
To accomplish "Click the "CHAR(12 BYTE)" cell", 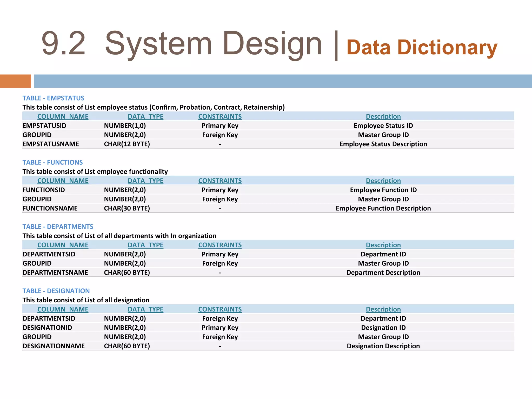I will coord(127,144).
